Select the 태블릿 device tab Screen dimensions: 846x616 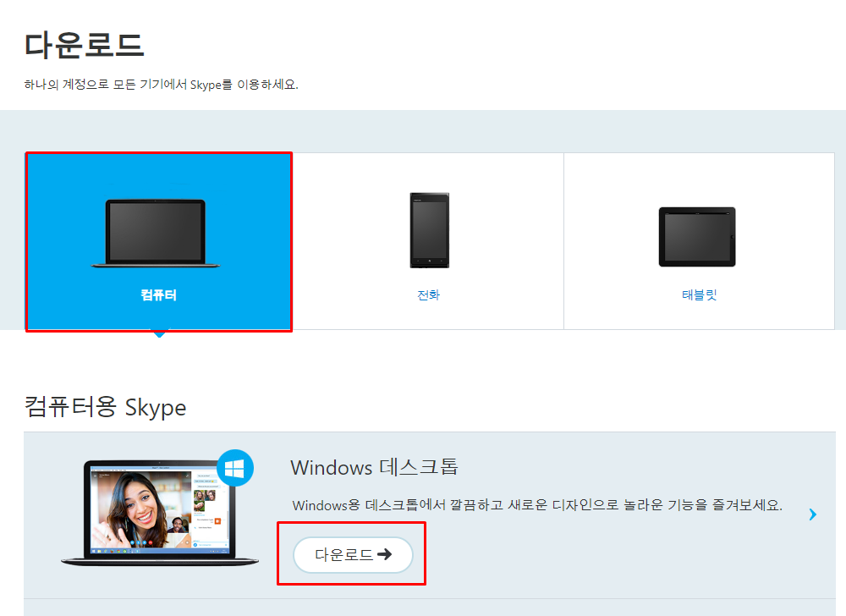pos(700,241)
